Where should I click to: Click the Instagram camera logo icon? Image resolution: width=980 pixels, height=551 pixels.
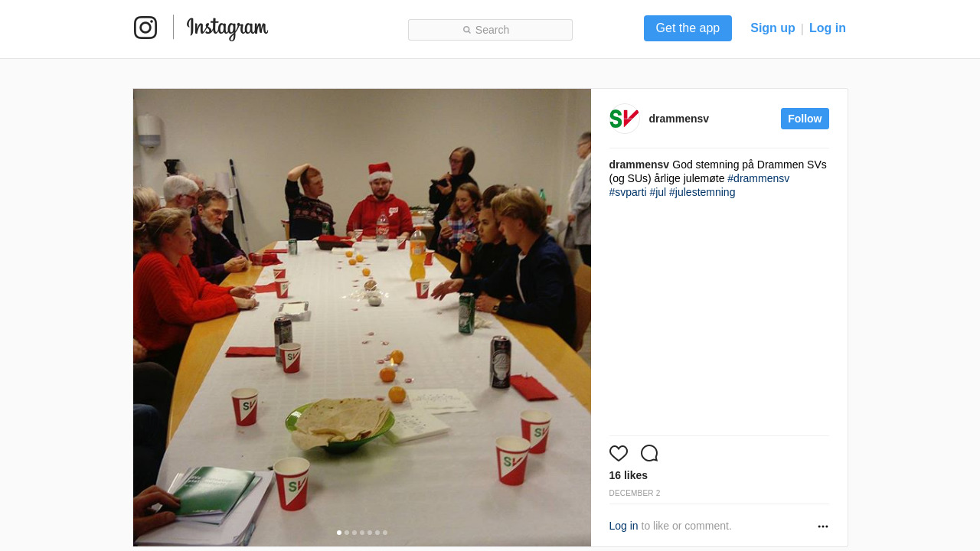click(x=145, y=28)
